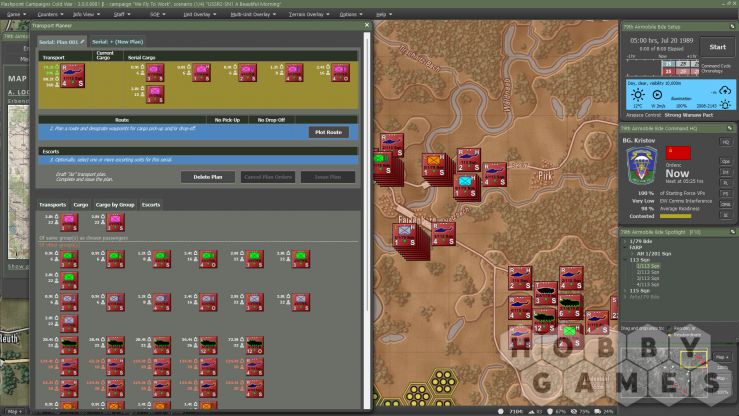
Task: Click the last magenta cargo counter in the serial's top row
Action: pos(340,73)
